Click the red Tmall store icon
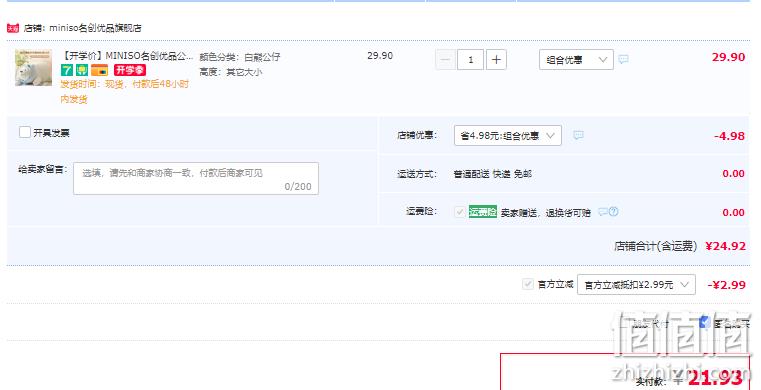Image resolution: width=761 pixels, height=390 pixels. [x=13, y=28]
